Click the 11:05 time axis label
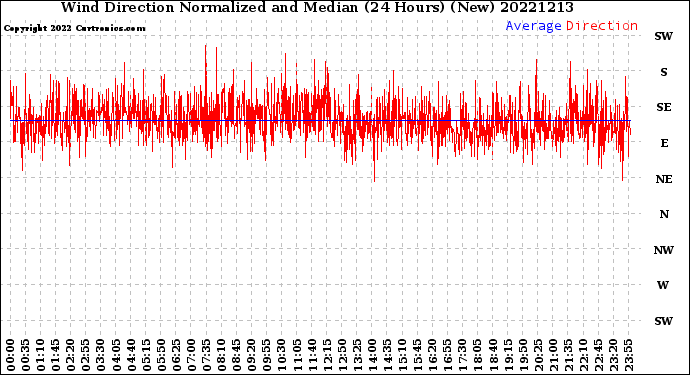The height and width of the screenshot is (375, 690). [x=297, y=355]
